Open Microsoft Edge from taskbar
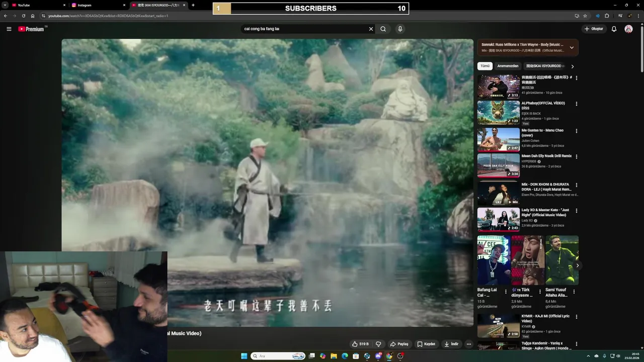The height and width of the screenshot is (362, 644). (x=345, y=356)
